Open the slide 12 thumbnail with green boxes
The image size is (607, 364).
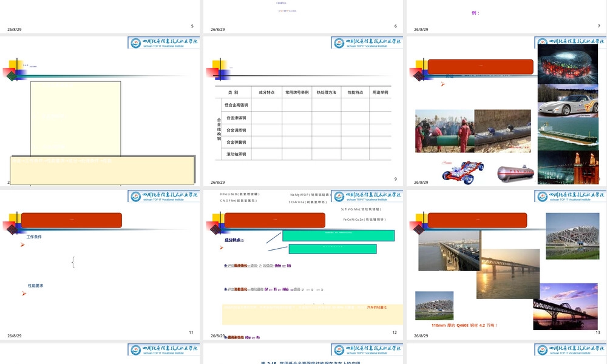[303, 265]
